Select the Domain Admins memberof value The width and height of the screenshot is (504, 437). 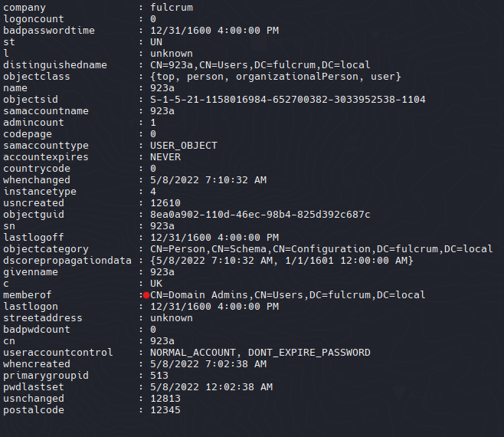[x=288, y=295]
